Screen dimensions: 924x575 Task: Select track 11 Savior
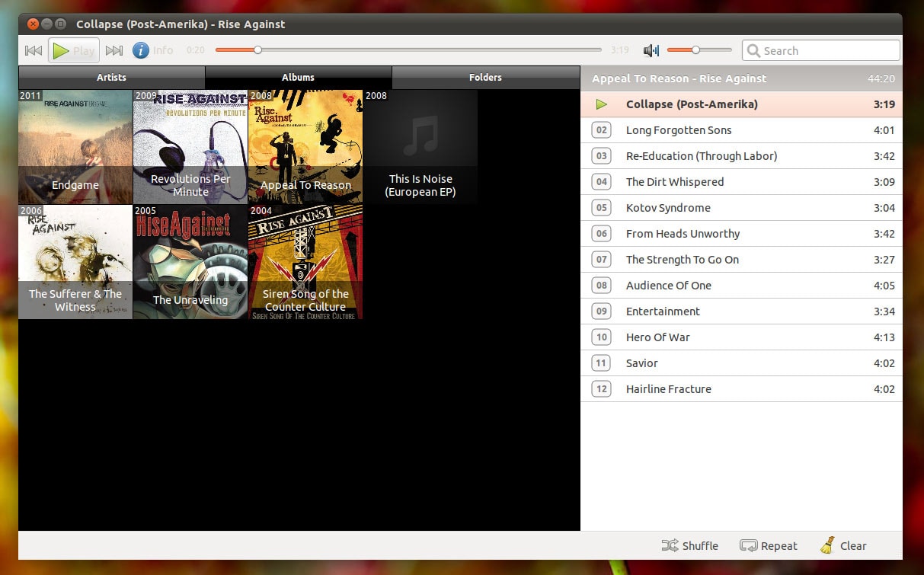(741, 363)
